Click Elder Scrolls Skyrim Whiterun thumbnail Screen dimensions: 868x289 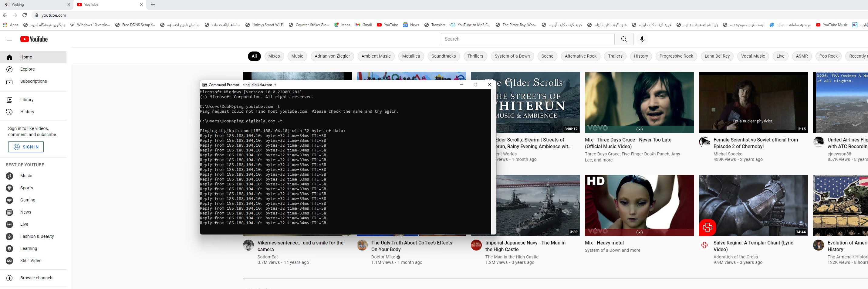click(x=538, y=102)
